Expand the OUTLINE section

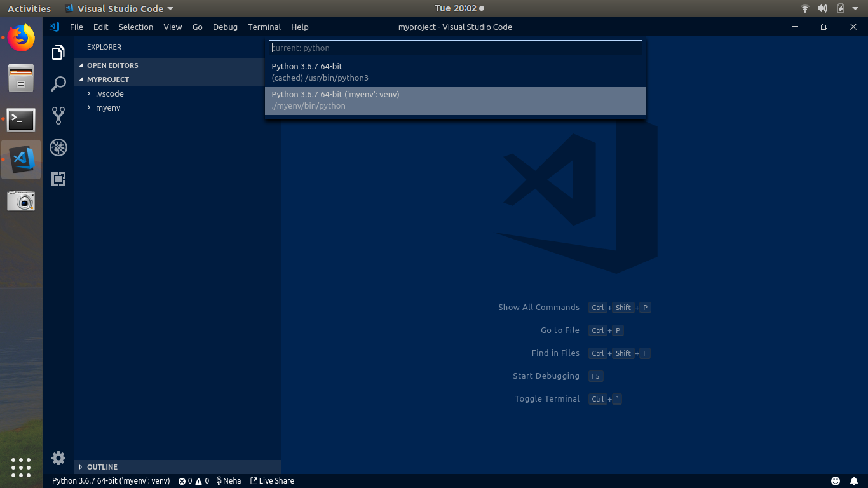click(102, 466)
